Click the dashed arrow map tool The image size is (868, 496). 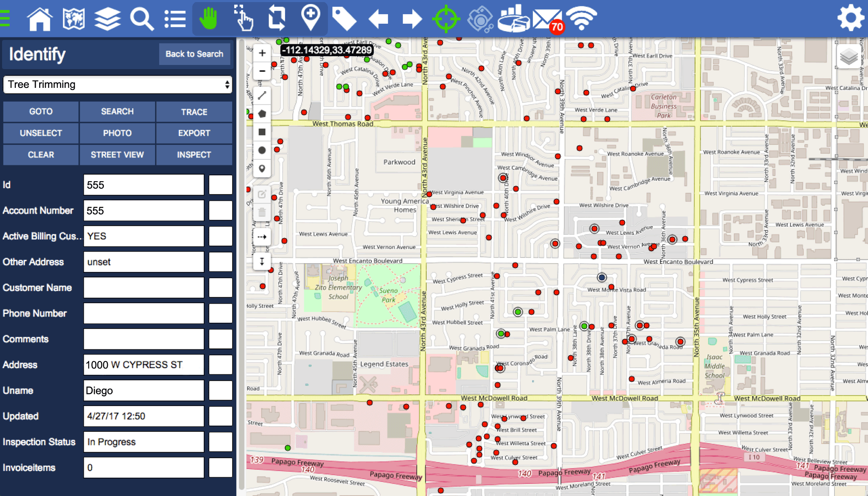262,237
